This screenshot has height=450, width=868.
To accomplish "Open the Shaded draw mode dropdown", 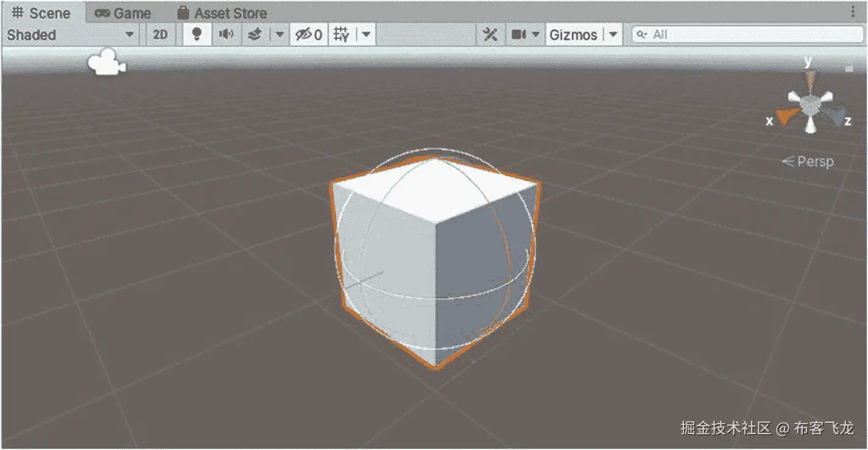I will click(67, 35).
